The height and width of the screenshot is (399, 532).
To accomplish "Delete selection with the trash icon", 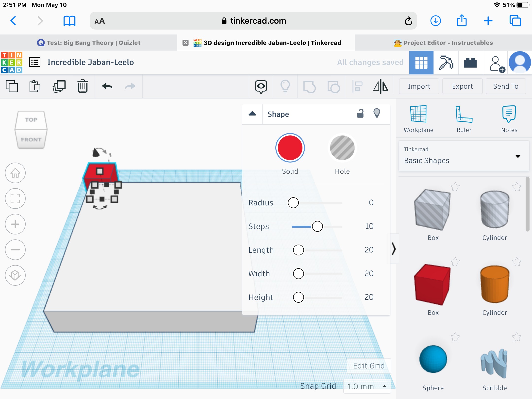I will click(x=83, y=86).
